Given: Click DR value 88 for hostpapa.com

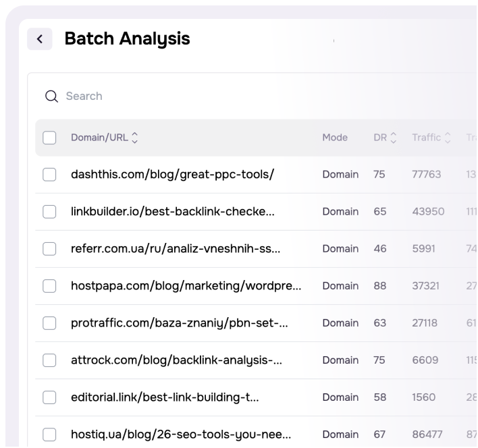Looking at the screenshot, I should 380,286.
